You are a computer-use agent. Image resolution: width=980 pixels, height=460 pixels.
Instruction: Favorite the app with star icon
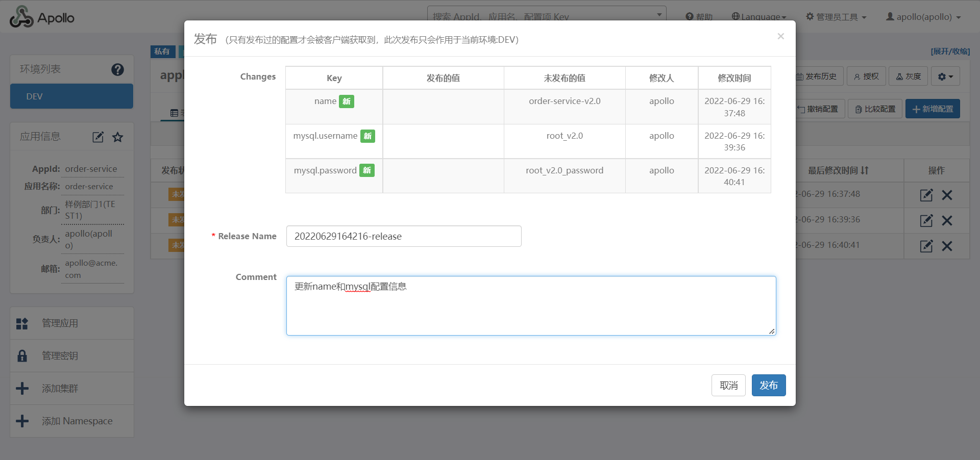118,137
